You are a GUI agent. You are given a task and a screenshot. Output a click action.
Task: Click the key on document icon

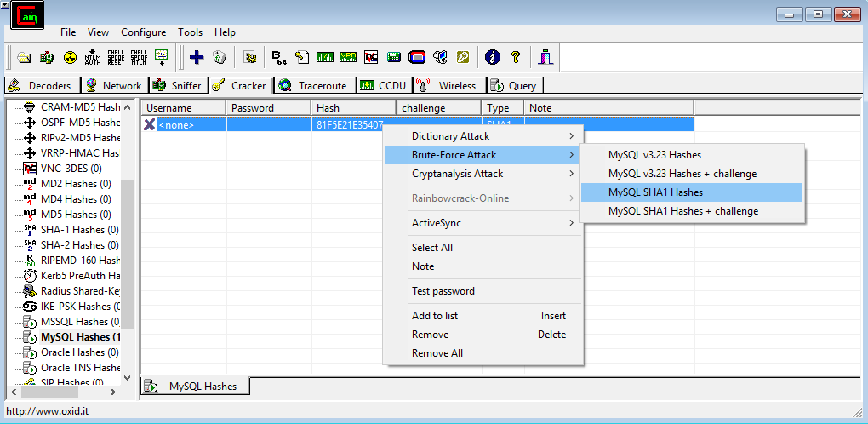point(301,57)
